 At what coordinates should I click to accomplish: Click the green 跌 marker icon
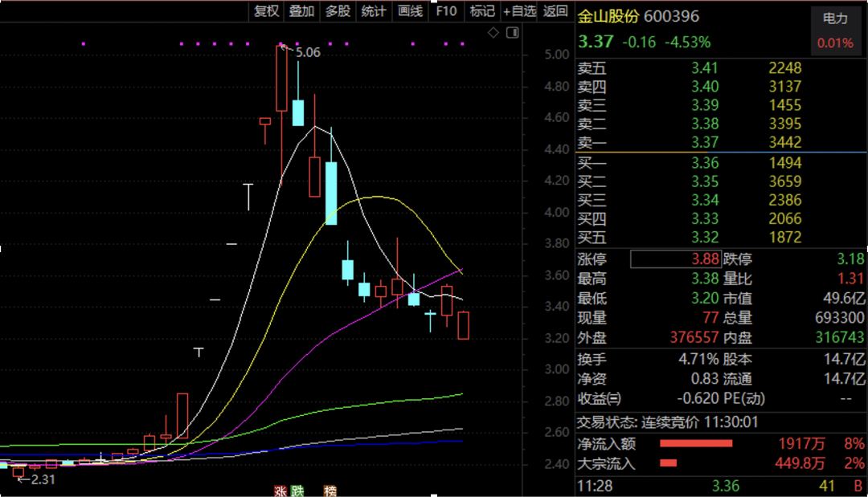[x=298, y=490]
